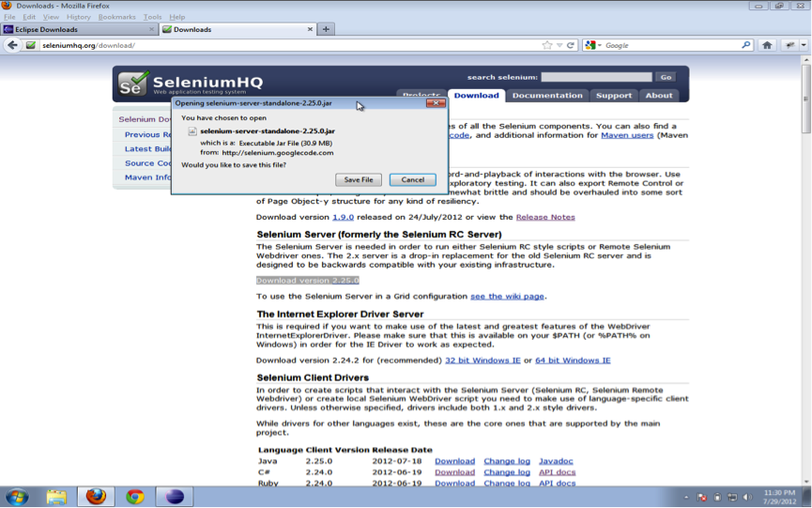Open the File menu

(x=9, y=17)
